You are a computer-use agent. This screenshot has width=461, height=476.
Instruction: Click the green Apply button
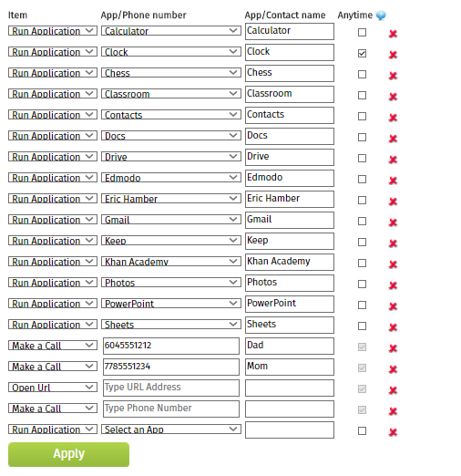(68, 454)
